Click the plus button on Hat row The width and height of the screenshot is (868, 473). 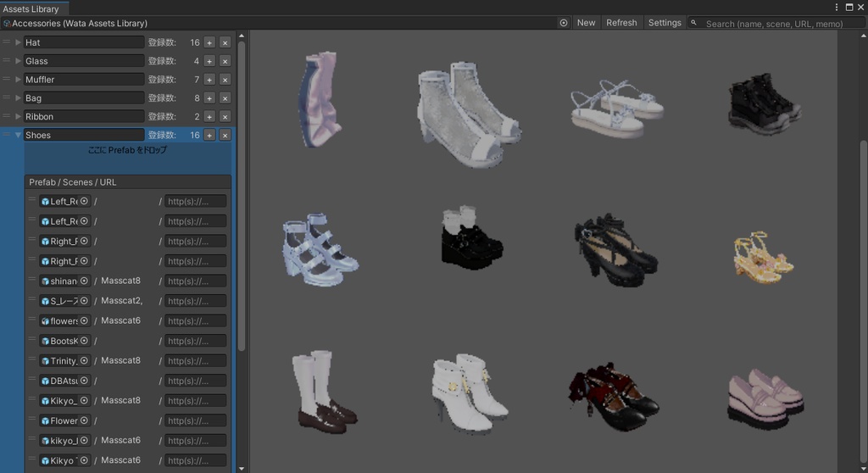tap(209, 42)
